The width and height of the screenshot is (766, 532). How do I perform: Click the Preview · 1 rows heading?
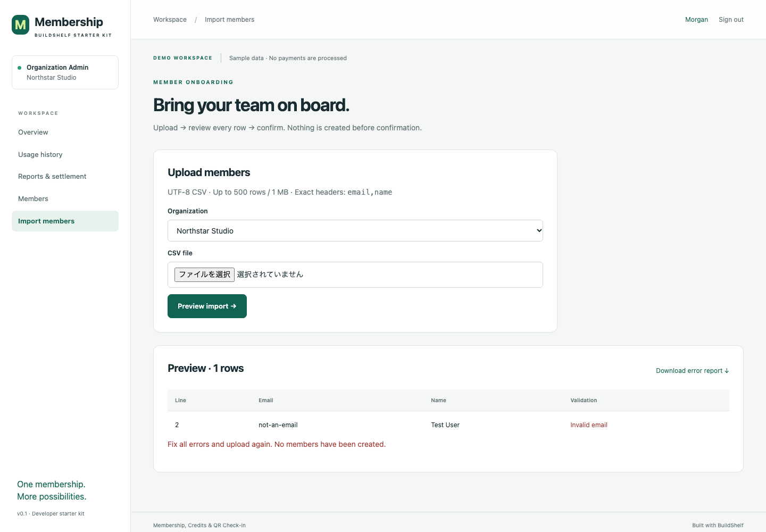click(205, 368)
